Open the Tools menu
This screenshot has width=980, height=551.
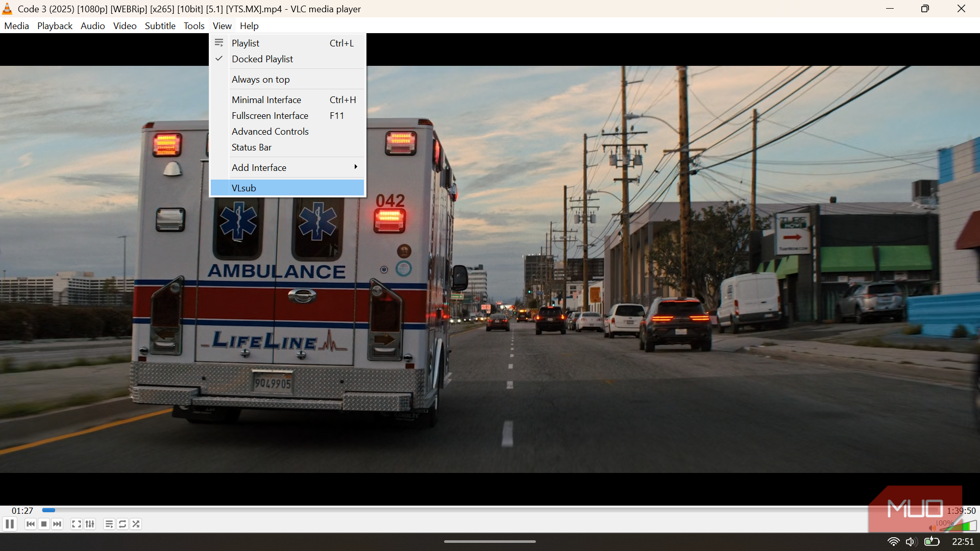[194, 26]
